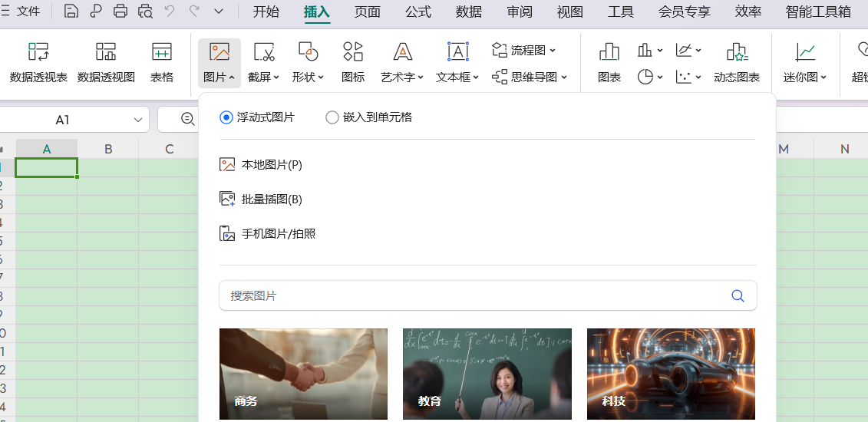The width and height of the screenshot is (868, 422).
Task: Expand the name box A1 dropdown
Action: (138, 120)
